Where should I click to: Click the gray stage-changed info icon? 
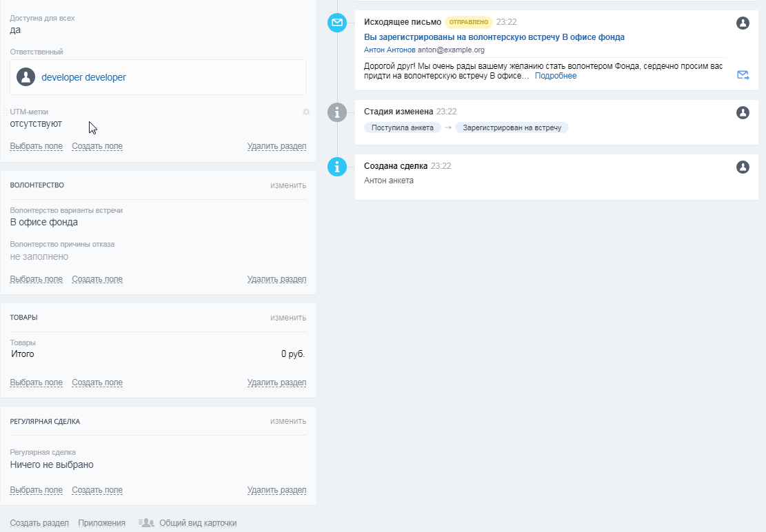click(x=337, y=112)
